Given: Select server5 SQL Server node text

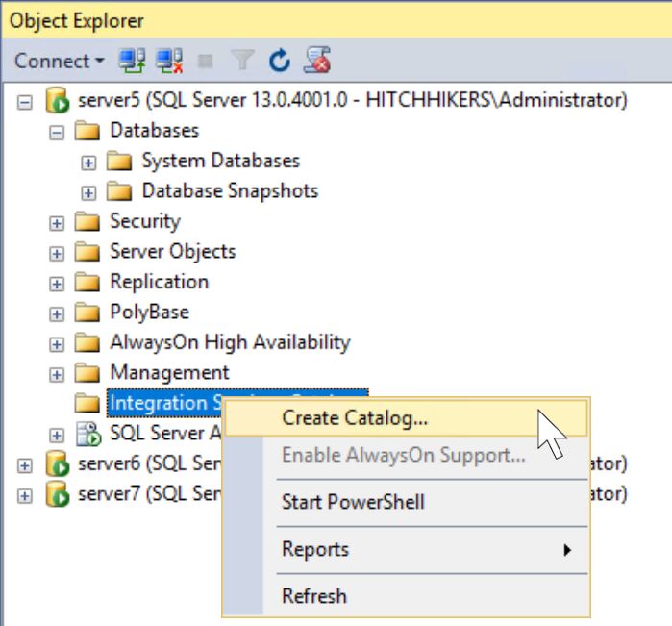Looking at the screenshot, I should (x=352, y=100).
